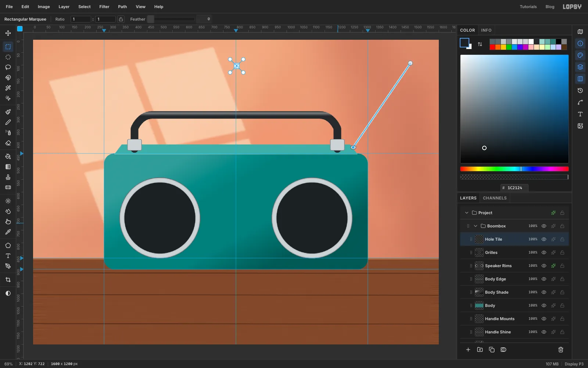This screenshot has width=588, height=368.
Task: Select the Pencil tool
Action: [8, 122]
